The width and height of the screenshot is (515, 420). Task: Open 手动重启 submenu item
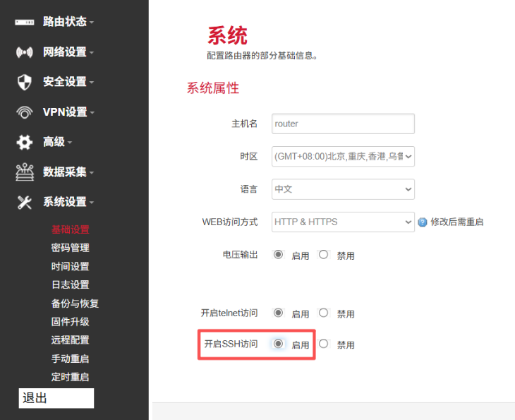(x=71, y=359)
